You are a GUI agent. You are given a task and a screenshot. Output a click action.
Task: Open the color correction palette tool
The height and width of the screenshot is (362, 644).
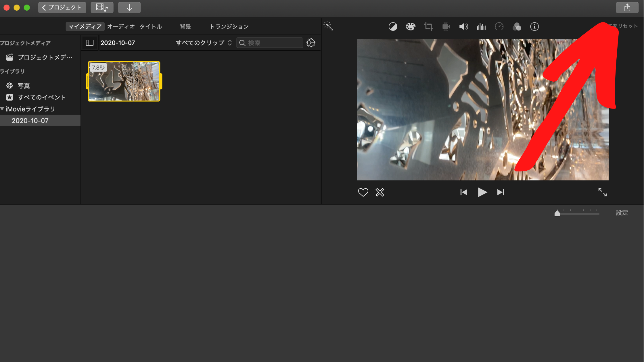(411, 27)
